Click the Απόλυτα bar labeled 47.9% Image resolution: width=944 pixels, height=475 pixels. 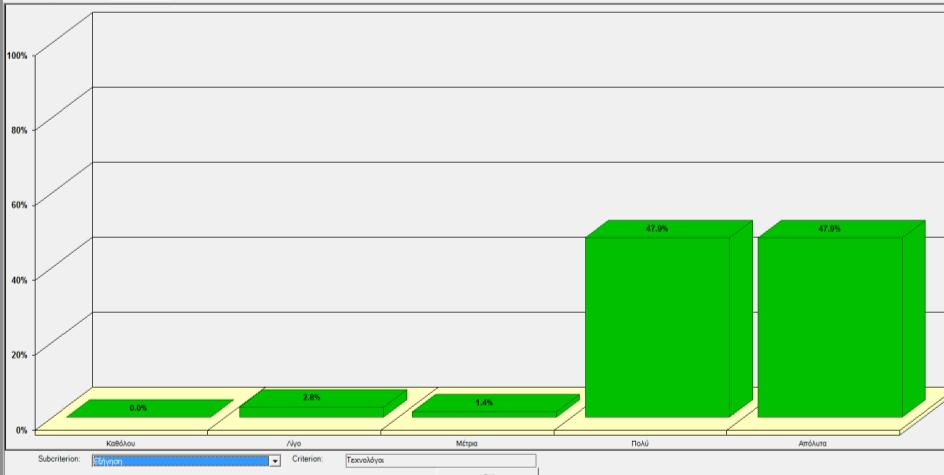(841, 318)
